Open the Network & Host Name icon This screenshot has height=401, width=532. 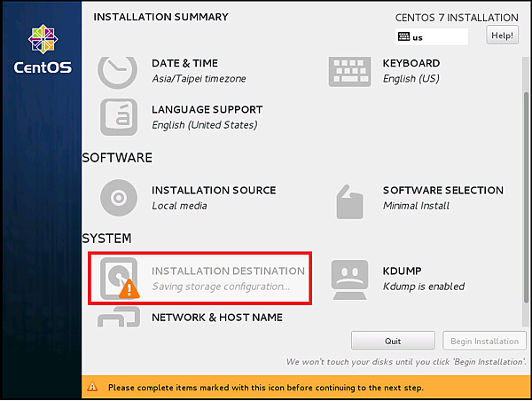point(119,317)
